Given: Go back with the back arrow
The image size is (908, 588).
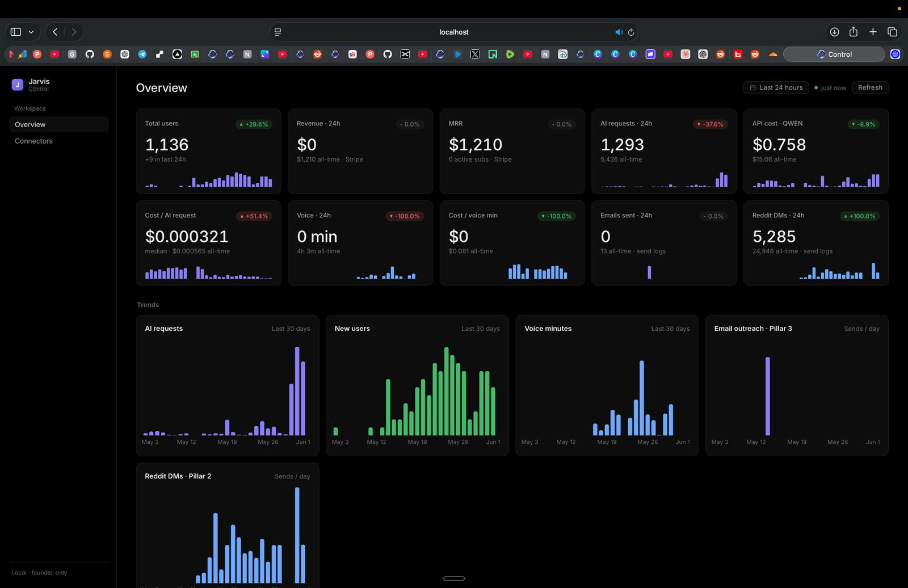Looking at the screenshot, I should coord(55,32).
